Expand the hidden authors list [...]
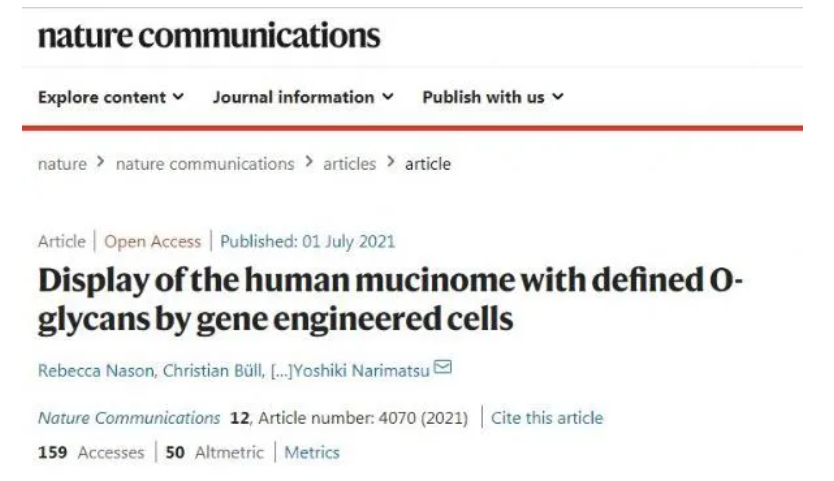 click(282, 371)
